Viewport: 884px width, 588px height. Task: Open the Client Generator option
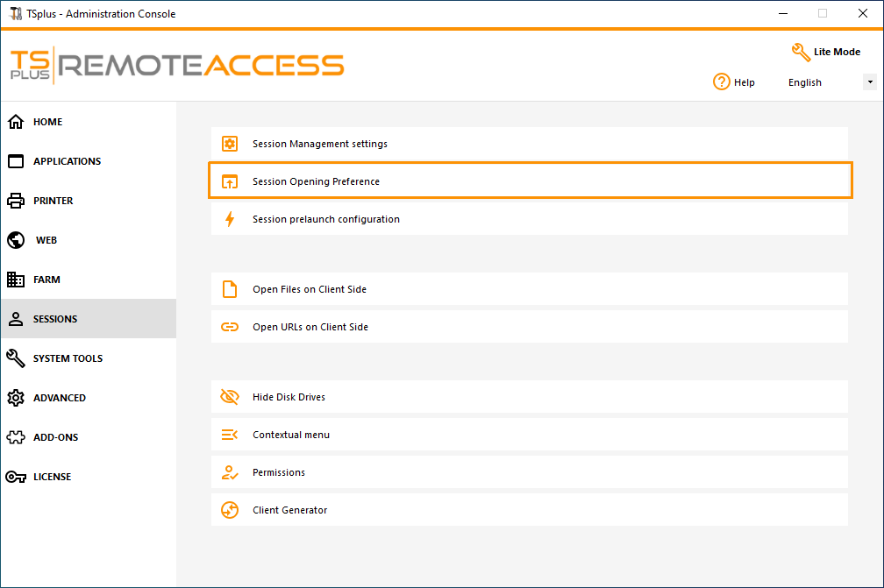point(289,510)
